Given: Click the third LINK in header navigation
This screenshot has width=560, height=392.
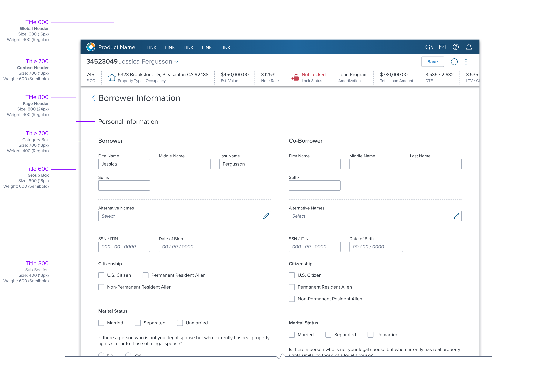Looking at the screenshot, I should [x=188, y=47].
